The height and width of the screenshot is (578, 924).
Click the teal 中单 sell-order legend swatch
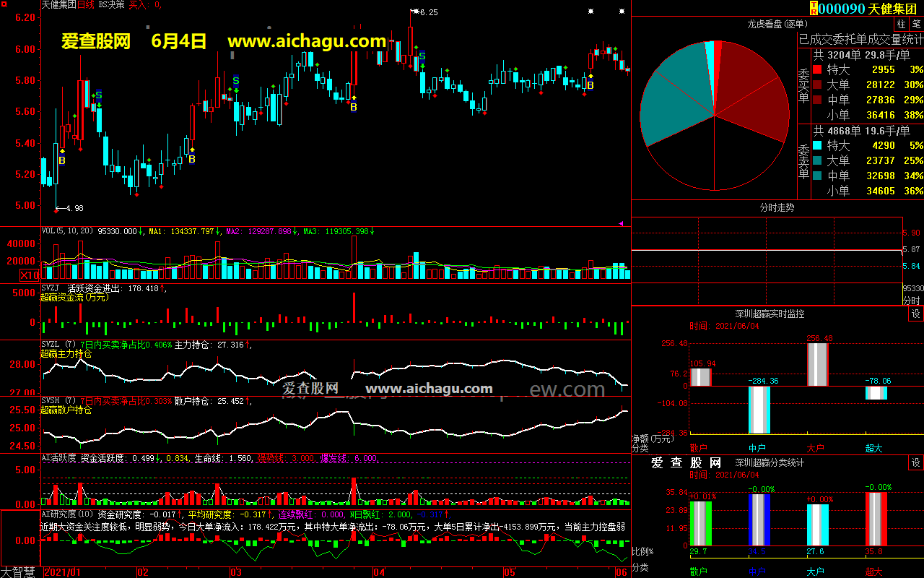[817, 176]
